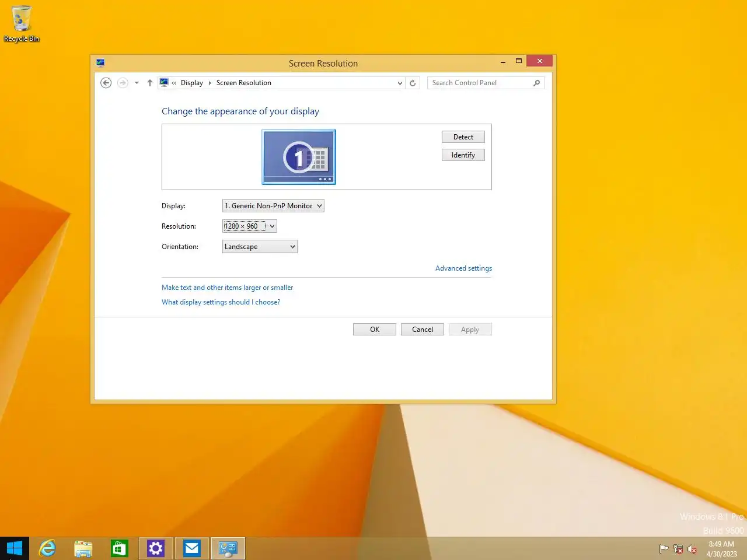The height and width of the screenshot is (560, 747).
Task: Click the network status tray icon
Action: (678, 549)
